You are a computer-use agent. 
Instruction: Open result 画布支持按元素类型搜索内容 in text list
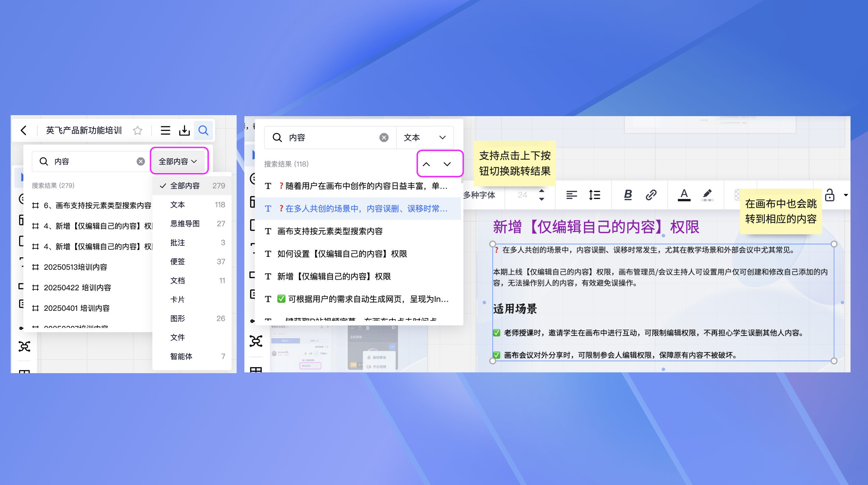click(358, 231)
